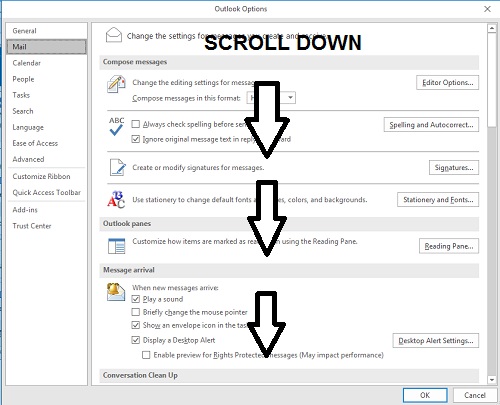Click the Signatures button
The width and height of the screenshot is (500, 405).
tap(454, 167)
